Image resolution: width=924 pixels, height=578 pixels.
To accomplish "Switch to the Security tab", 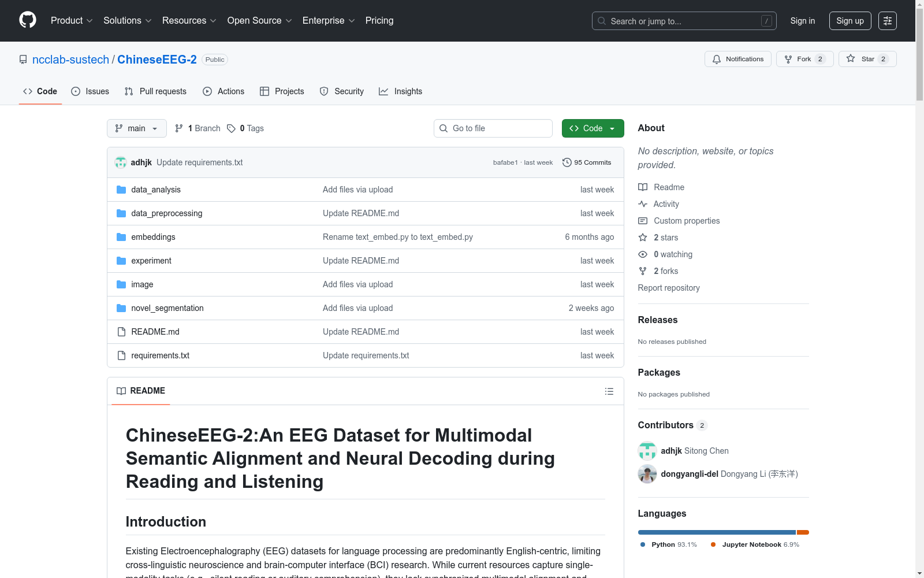I will [x=342, y=91].
